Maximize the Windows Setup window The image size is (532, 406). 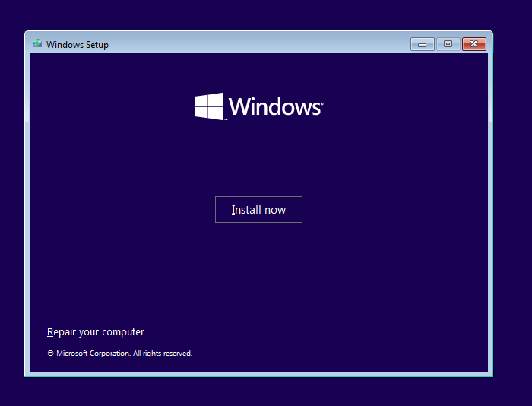[x=448, y=44]
